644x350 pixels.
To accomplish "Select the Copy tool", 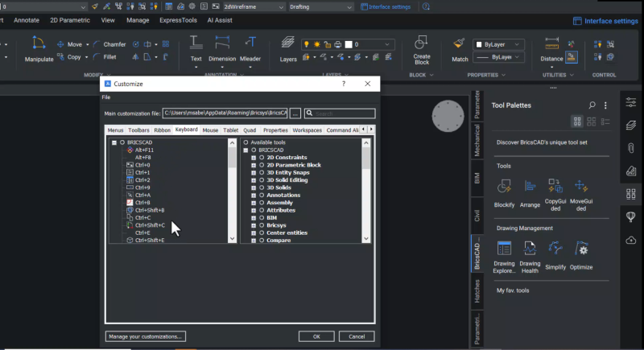I will [70, 57].
